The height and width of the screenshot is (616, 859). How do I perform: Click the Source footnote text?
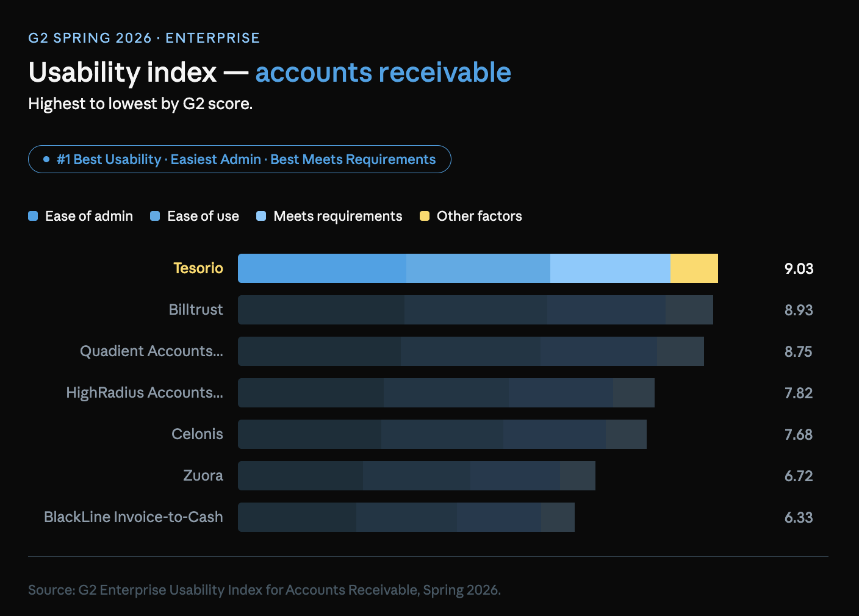pyautogui.click(x=264, y=590)
